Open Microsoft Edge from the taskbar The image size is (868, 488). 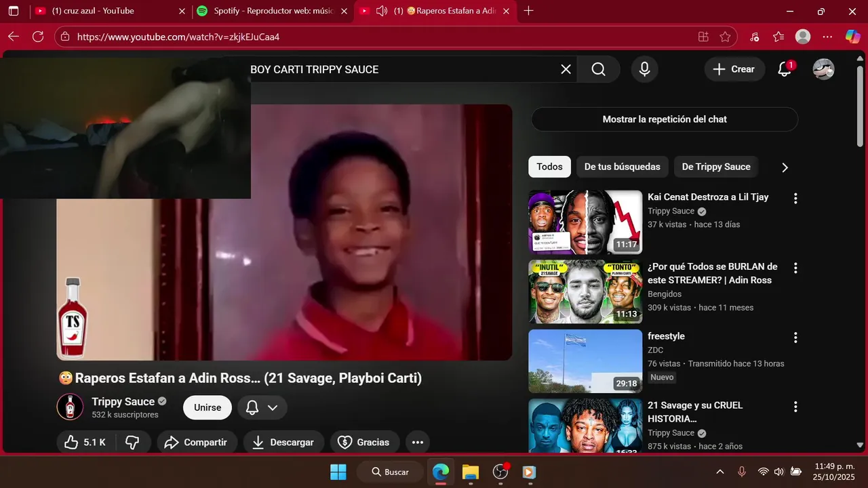coord(441,472)
